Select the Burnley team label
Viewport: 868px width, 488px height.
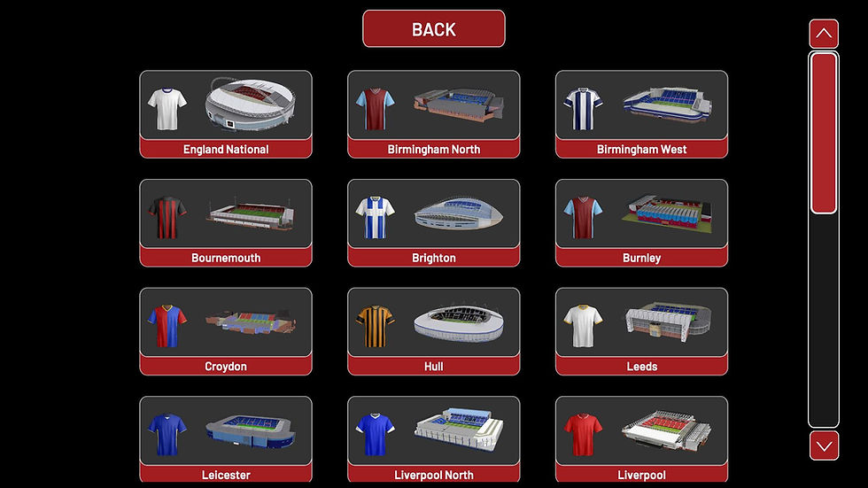pos(641,258)
